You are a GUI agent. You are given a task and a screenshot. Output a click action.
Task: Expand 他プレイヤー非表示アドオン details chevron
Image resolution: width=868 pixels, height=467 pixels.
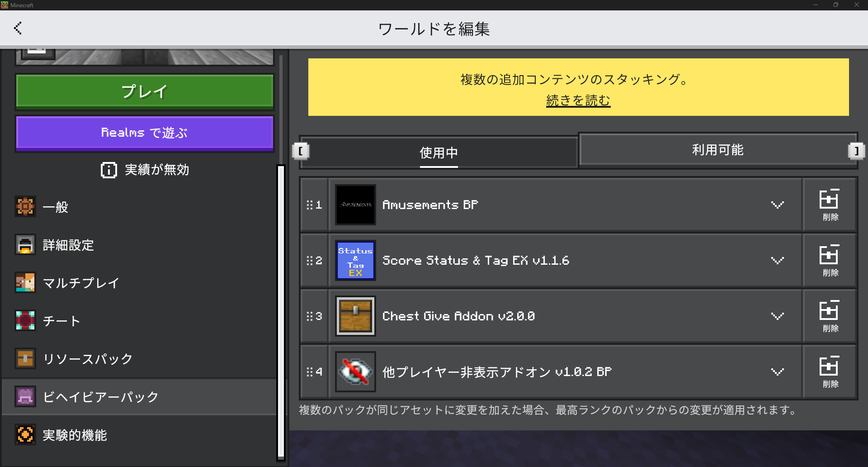click(777, 372)
